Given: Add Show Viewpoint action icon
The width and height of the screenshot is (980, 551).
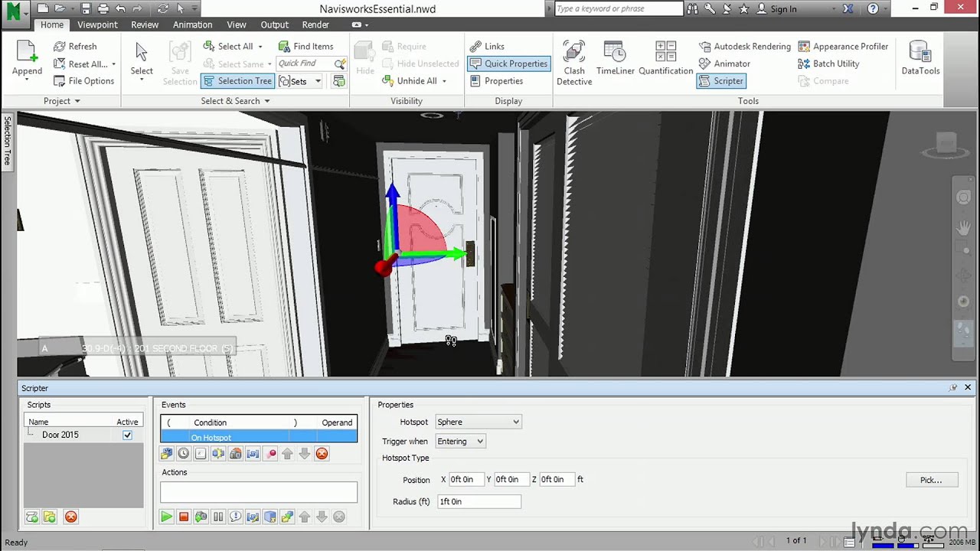Looking at the screenshot, I should click(201, 517).
